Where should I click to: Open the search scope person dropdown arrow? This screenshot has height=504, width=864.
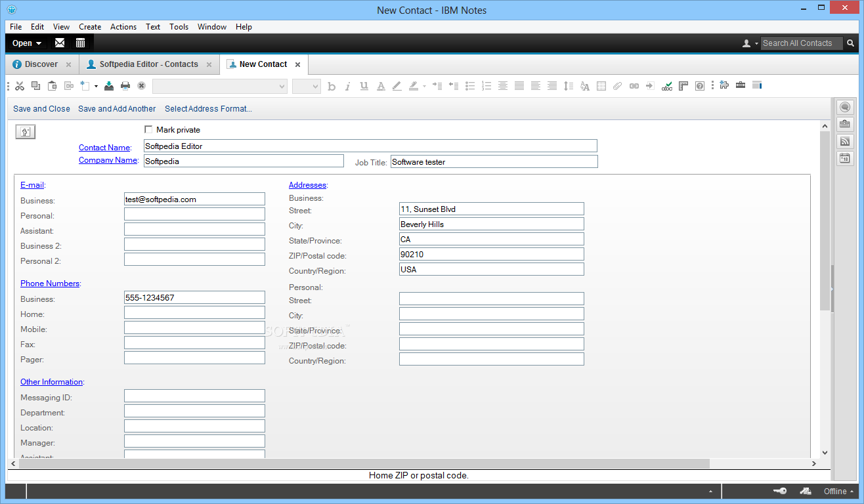(757, 43)
